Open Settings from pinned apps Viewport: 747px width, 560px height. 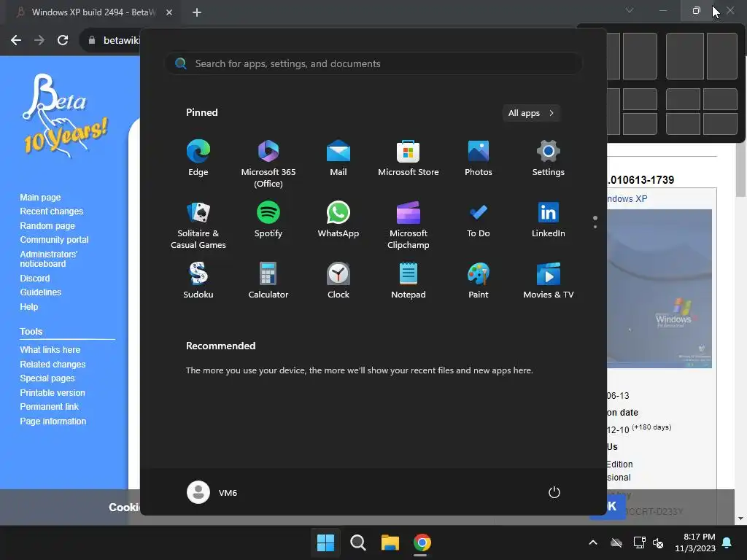click(x=549, y=158)
